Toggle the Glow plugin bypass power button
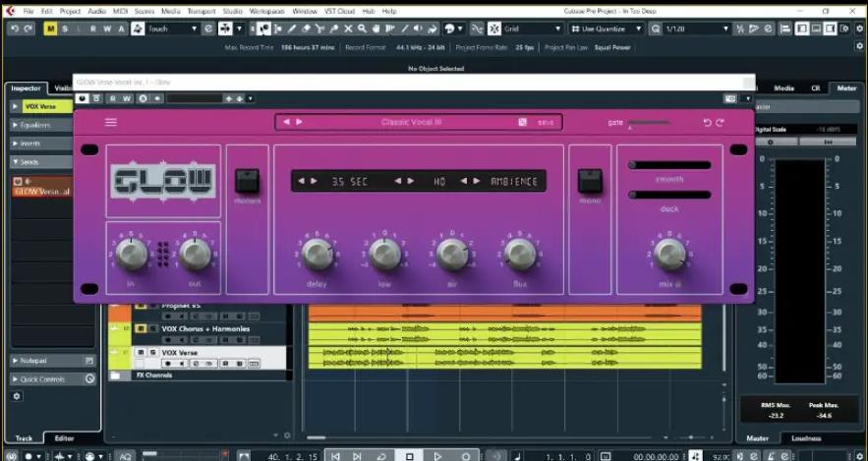Screen dimensions: 868x461 click(x=82, y=98)
